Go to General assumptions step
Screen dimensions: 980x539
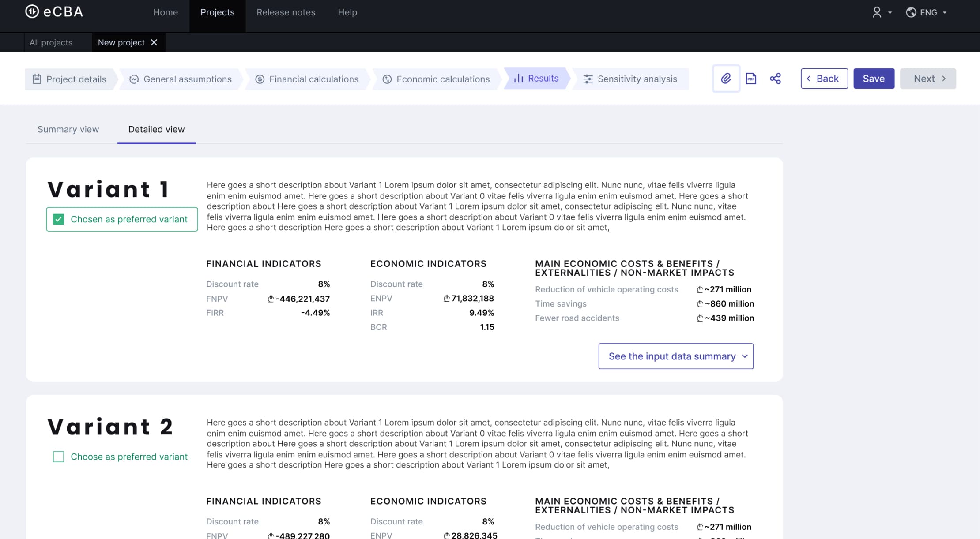(181, 79)
